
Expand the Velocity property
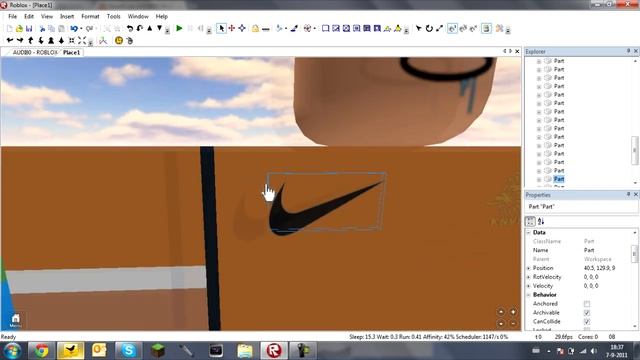pos(529,286)
